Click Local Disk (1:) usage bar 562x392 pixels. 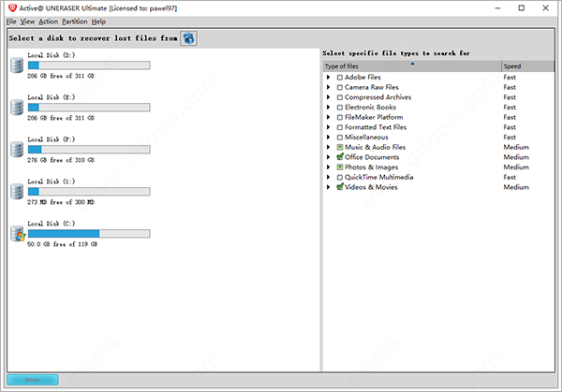tap(89, 192)
